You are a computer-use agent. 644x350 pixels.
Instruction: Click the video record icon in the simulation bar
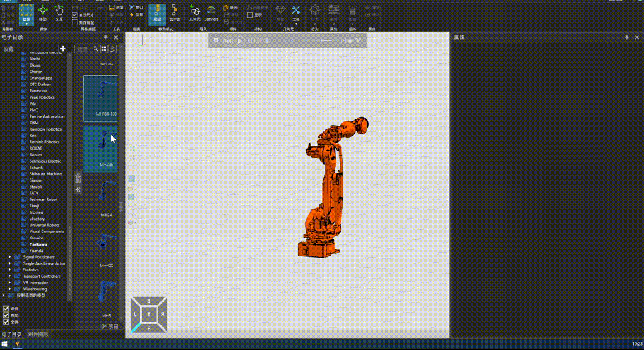(350, 41)
